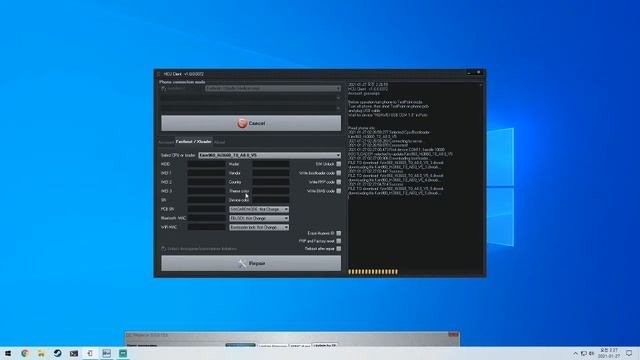The height and width of the screenshot is (360, 640).
Task: Tick the Write FRP code checkbox
Action: click(x=338, y=182)
